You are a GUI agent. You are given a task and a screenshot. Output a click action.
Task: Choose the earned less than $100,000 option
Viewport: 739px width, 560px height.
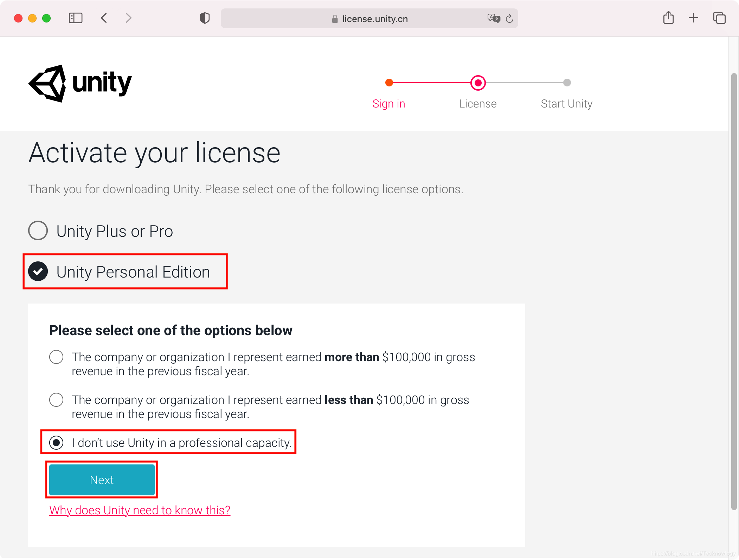56,400
